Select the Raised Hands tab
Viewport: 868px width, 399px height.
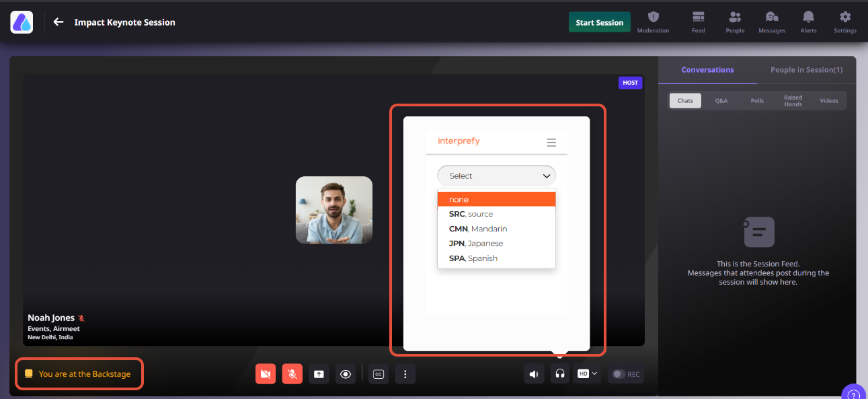click(793, 101)
